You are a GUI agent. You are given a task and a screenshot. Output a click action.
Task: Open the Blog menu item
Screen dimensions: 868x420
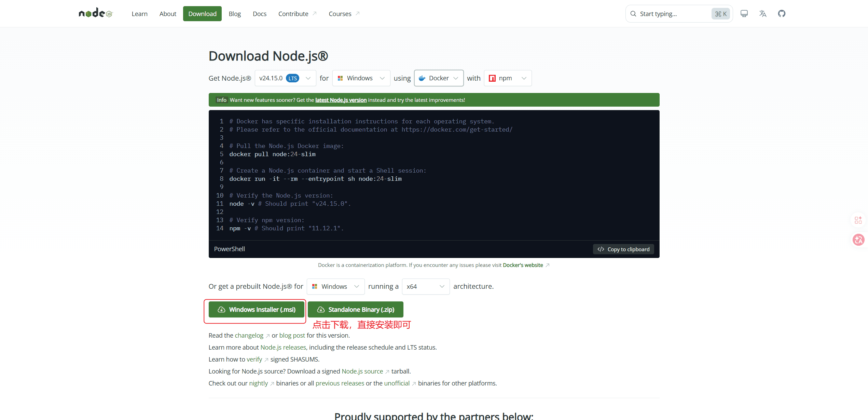pos(235,14)
